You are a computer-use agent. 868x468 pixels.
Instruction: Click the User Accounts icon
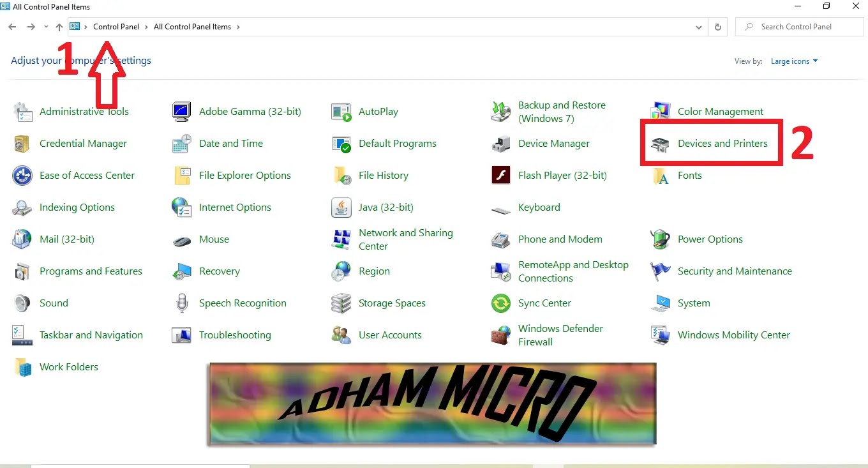[341, 335]
